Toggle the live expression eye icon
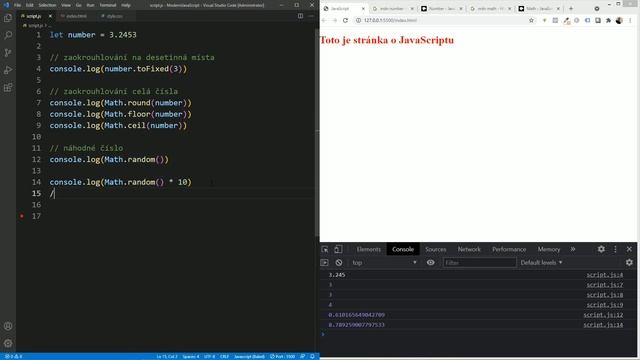The height and width of the screenshot is (360, 640). click(x=431, y=262)
